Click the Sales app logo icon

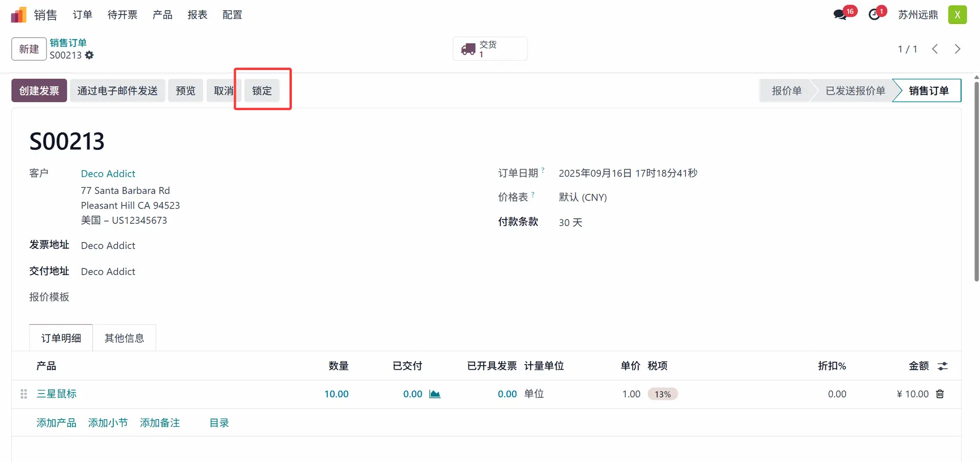tap(18, 15)
